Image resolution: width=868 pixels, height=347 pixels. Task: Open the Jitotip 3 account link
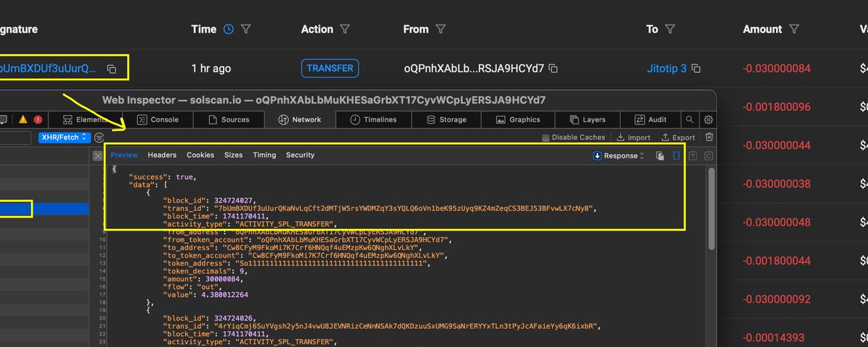point(666,69)
